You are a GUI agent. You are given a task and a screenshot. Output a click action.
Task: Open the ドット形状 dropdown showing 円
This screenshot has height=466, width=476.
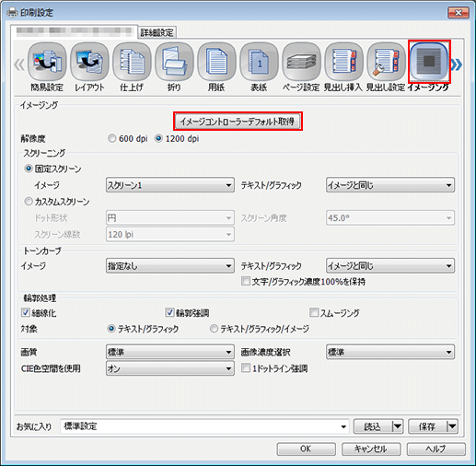coord(170,218)
